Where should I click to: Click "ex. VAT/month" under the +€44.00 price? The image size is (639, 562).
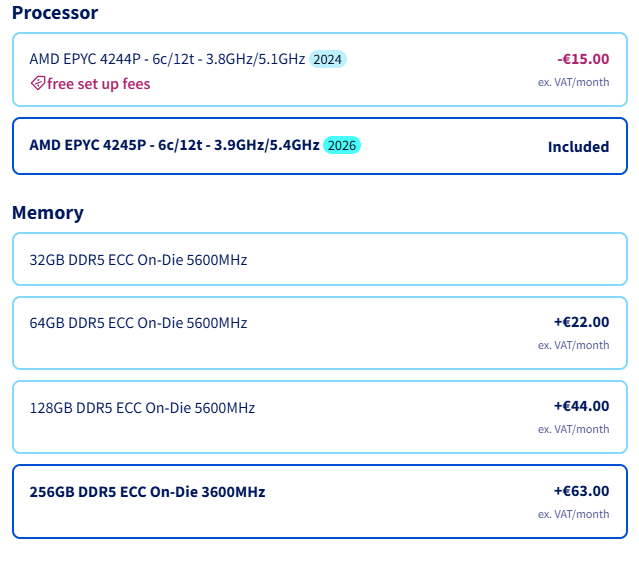573,429
